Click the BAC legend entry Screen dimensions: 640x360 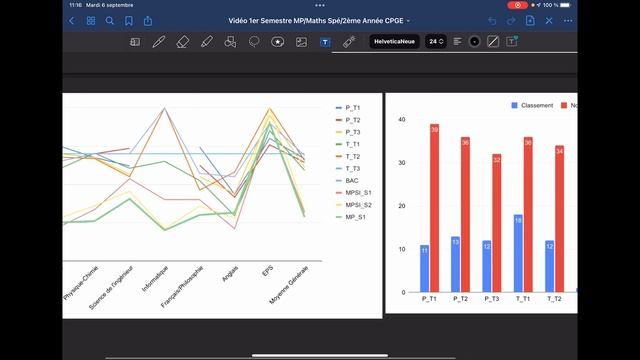(347, 180)
